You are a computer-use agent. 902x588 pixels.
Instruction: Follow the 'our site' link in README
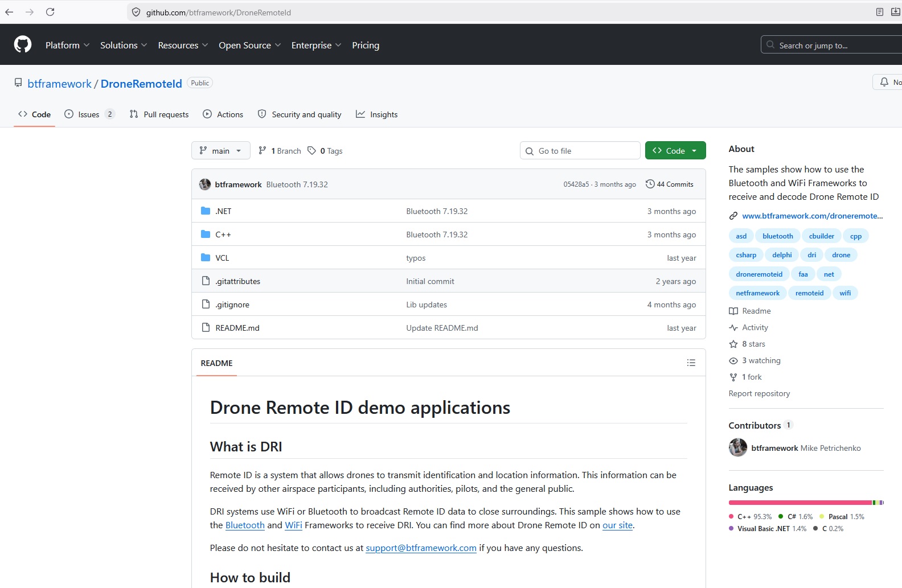[617, 525]
